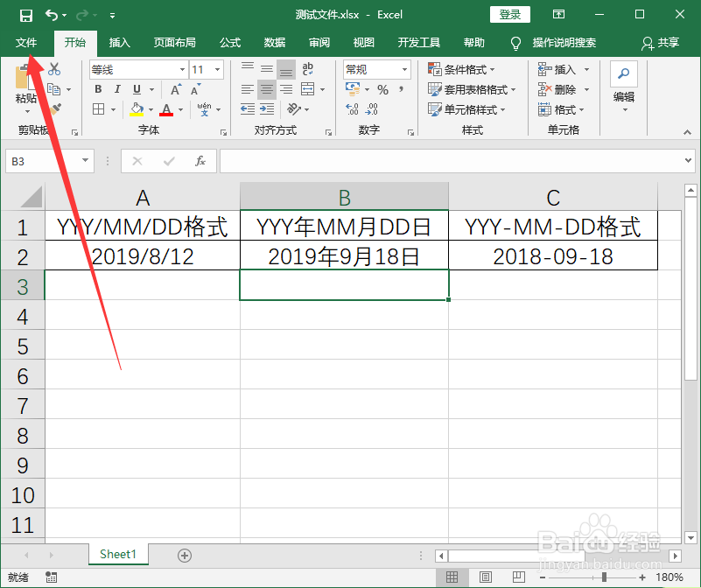Click the Wrap Text icon
This screenshot has height=588, width=701.
[x=307, y=69]
